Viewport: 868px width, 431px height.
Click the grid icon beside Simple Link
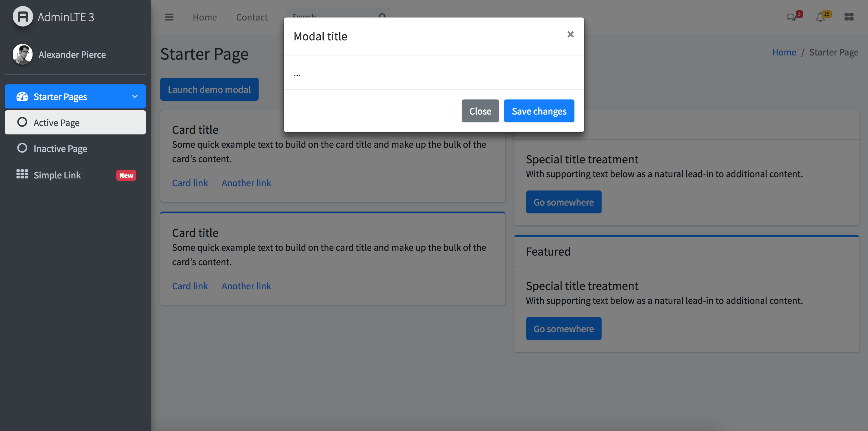[22, 174]
